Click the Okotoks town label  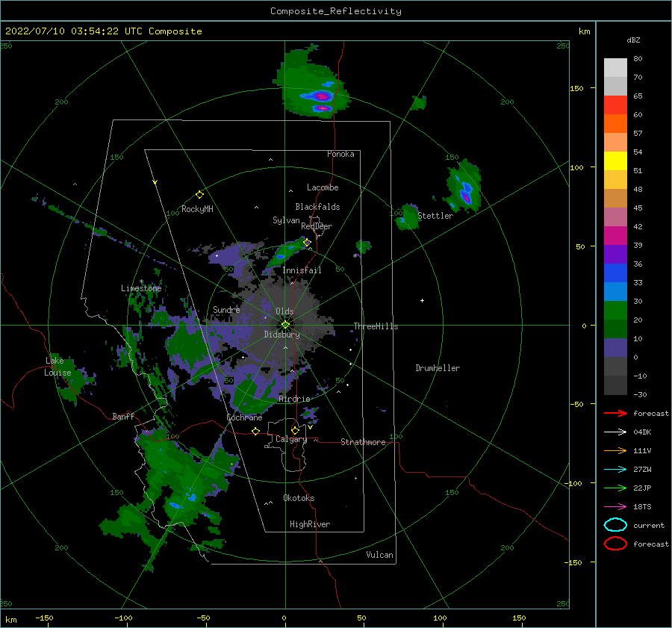[299, 498]
